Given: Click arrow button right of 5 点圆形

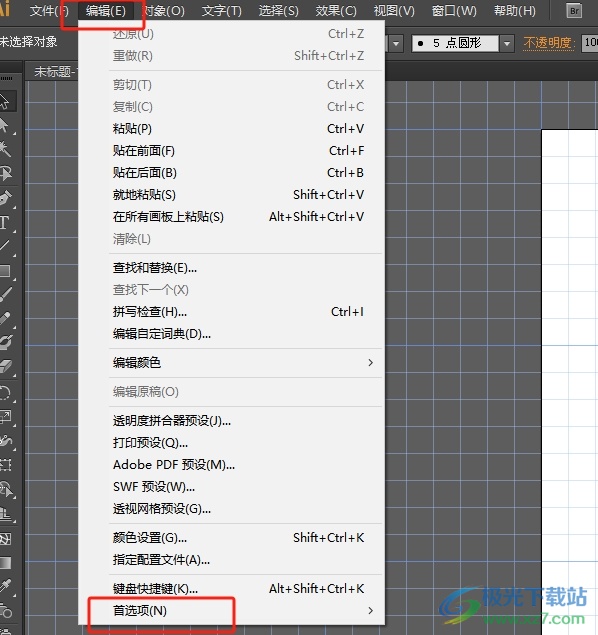Looking at the screenshot, I should (x=506, y=43).
